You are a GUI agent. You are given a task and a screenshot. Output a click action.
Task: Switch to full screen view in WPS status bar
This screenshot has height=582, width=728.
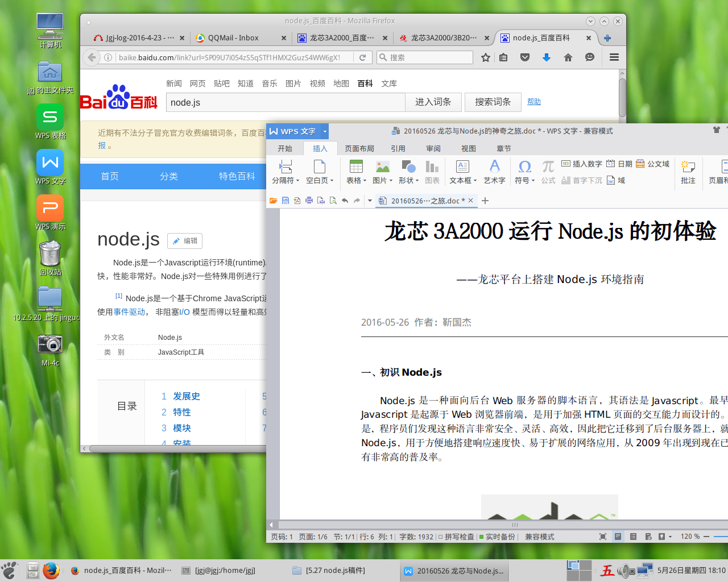point(603,537)
